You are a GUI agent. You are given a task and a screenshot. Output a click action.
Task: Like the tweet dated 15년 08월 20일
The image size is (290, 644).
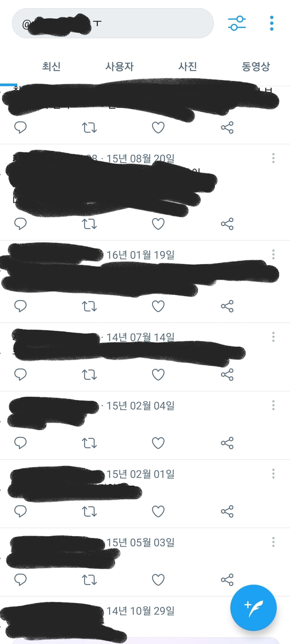click(x=158, y=224)
